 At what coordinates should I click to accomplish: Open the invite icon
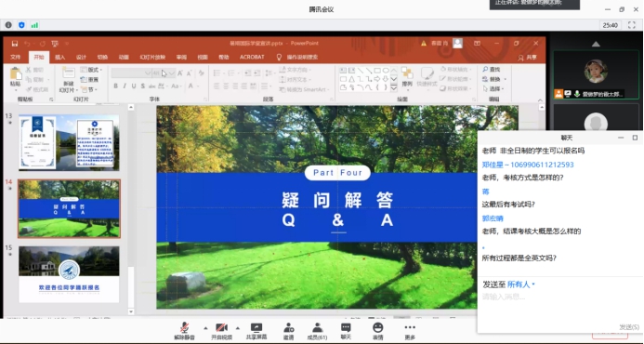(289, 331)
